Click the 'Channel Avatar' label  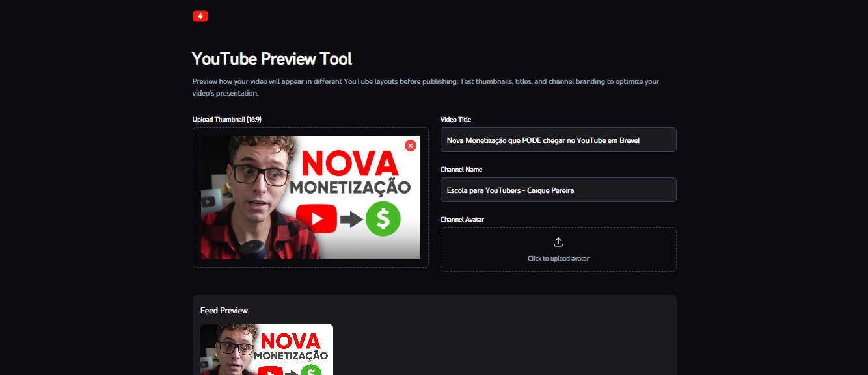pyautogui.click(x=462, y=220)
